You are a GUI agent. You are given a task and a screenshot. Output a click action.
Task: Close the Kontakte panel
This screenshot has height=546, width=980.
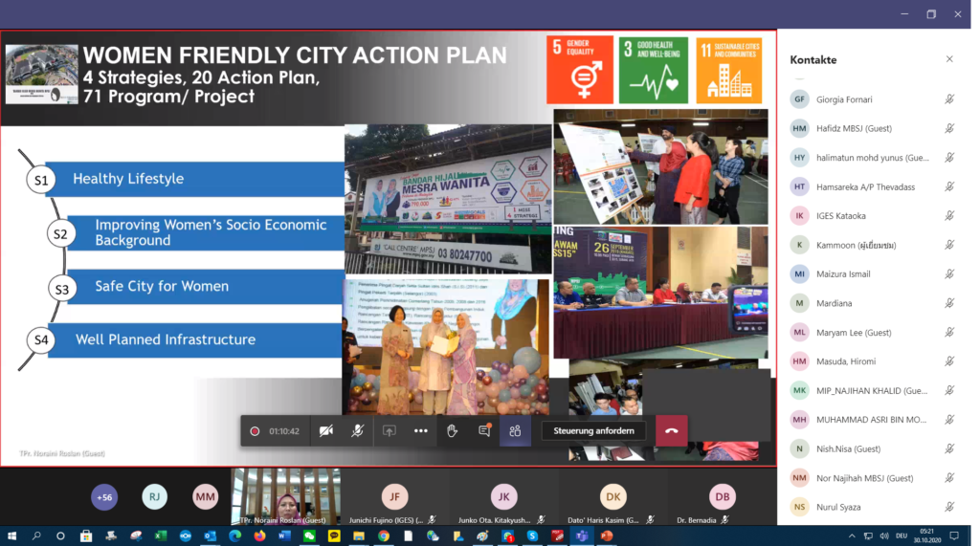(949, 59)
